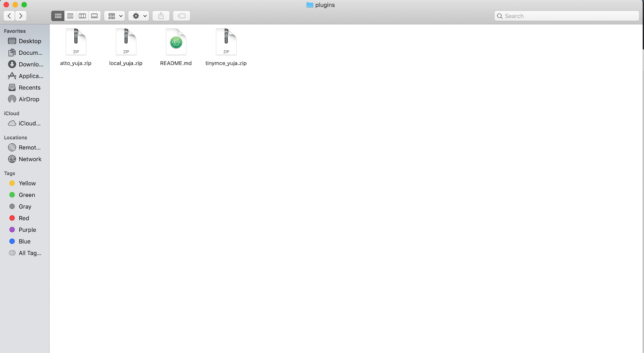Viewport: 644px width, 353px height.
Task: Select Desktop in Favorites sidebar
Action: (x=30, y=41)
